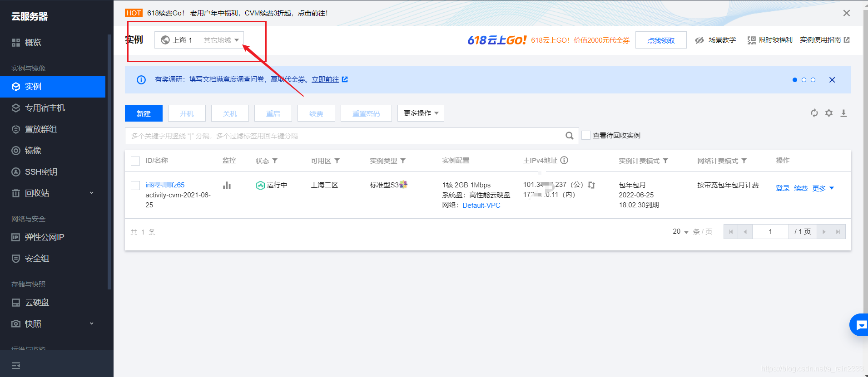The height and width of the screenshot is (377, 868).
Task: Click the 安全组 shield icon
Action: coord(16,259)
